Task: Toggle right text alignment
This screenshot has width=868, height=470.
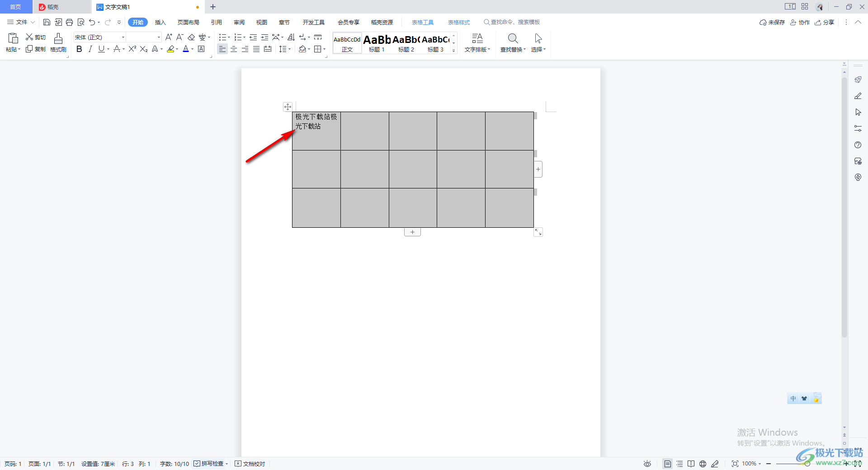Action: point(245,49)
